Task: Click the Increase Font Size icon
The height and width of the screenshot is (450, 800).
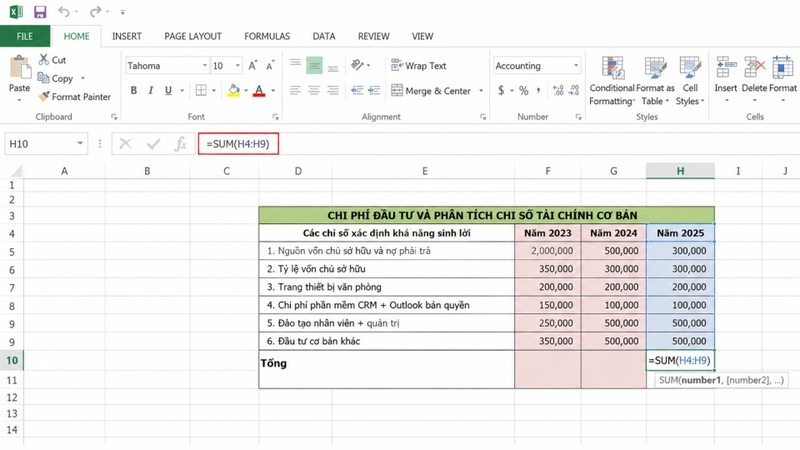Action: [253, 66]
